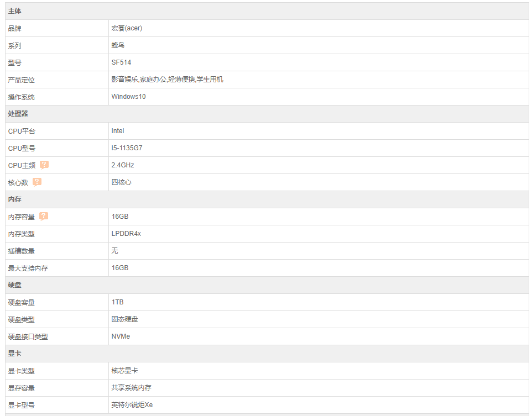Select the 英特尔锐炬Xe graphics model
The height and width of the screenshot is (416, 532).
click(x=132, y=405)
